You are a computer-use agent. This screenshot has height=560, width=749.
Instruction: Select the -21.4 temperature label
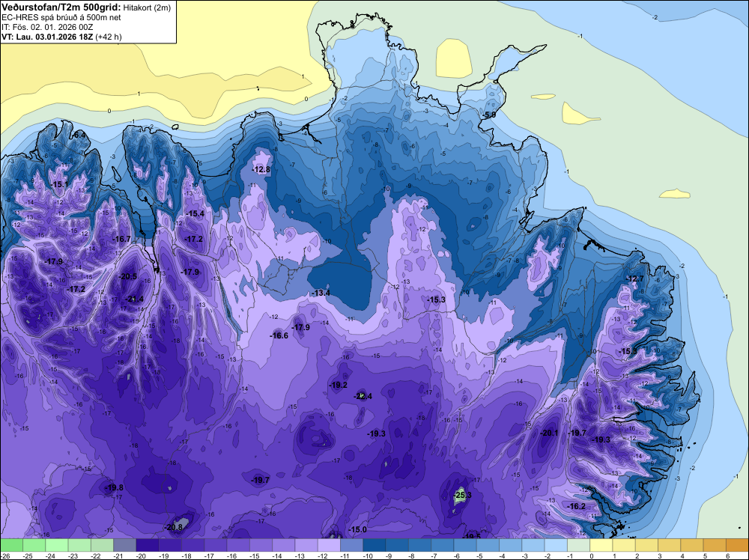(134, 299)
